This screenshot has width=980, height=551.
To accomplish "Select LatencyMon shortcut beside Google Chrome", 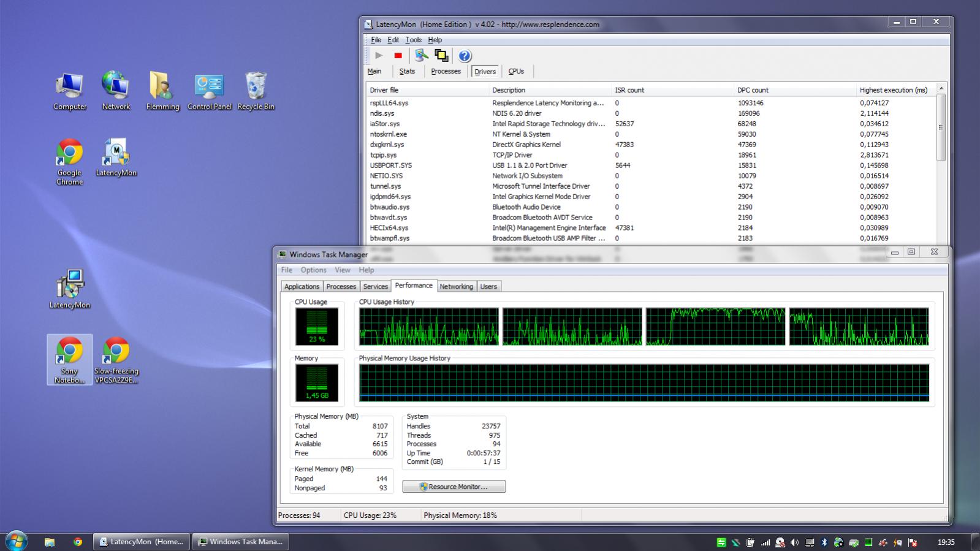I will click(x=116, y=158).
